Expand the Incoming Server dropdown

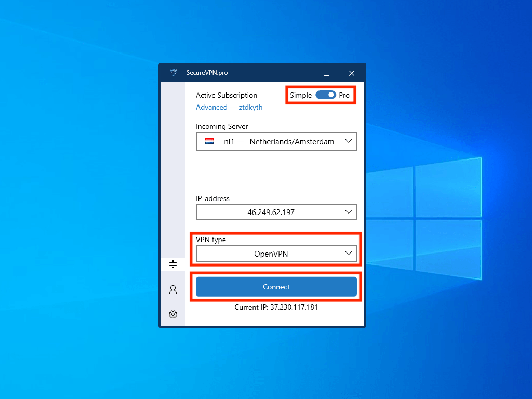coord(276,141)
